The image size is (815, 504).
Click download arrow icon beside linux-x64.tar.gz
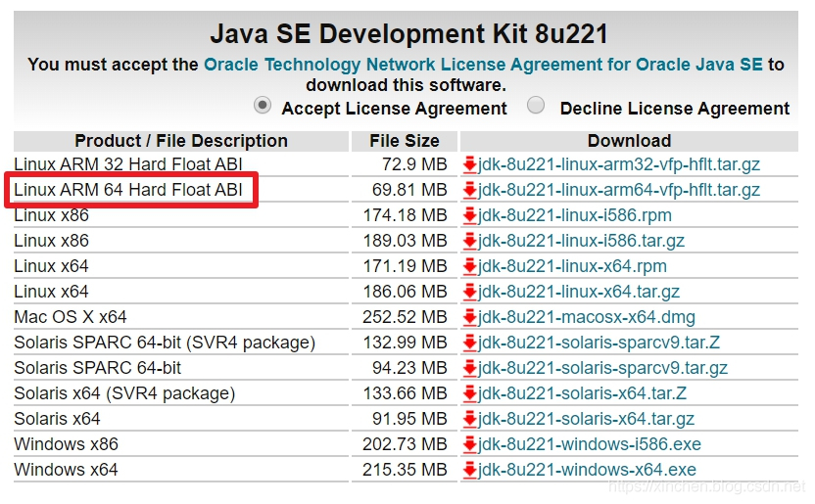[470, 292]
